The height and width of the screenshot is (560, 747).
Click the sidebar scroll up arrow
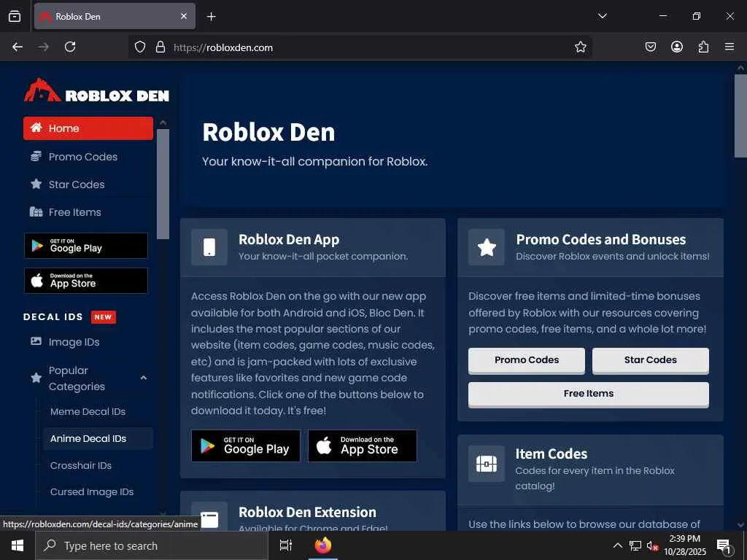163,122
